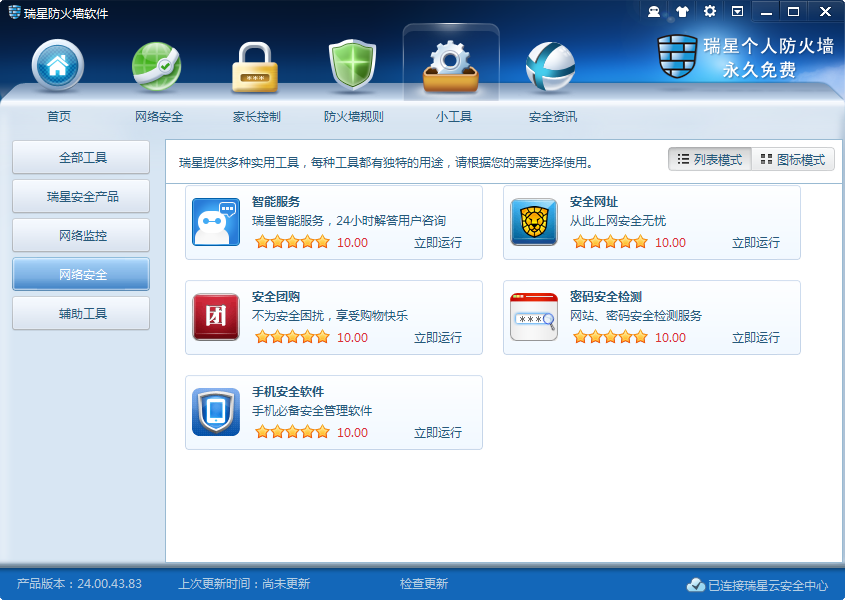Click 检查更新 in status bar
Viewport: 845px width, 600px height.
tap(424, 584)
